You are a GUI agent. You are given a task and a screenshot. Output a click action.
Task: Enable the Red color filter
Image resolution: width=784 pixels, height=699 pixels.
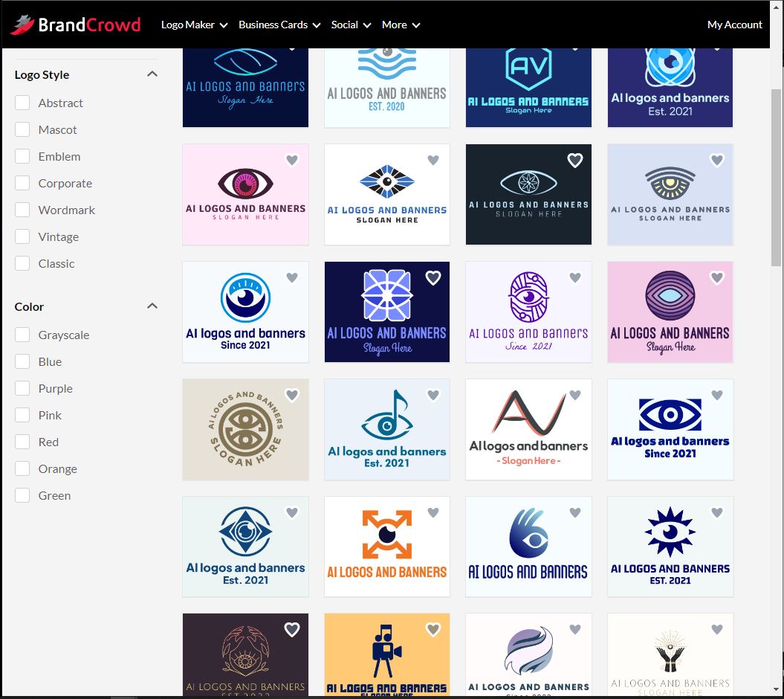point(22,442)
